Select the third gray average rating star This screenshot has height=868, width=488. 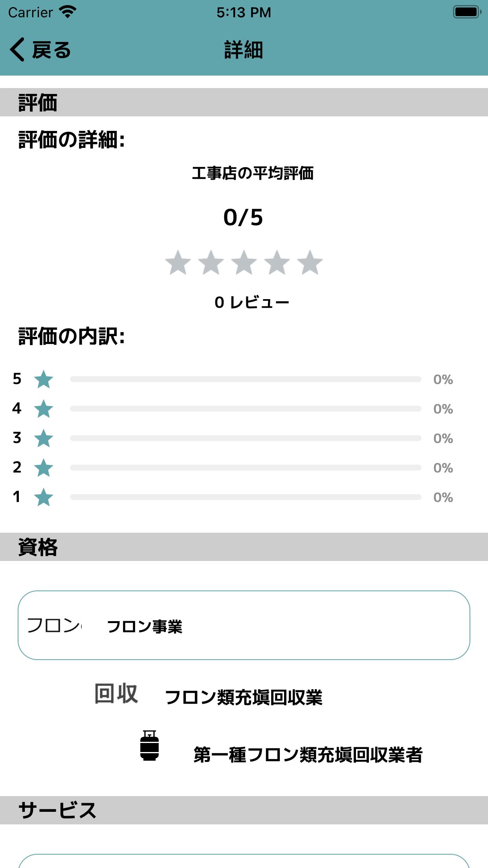click(x=244, y=262)
